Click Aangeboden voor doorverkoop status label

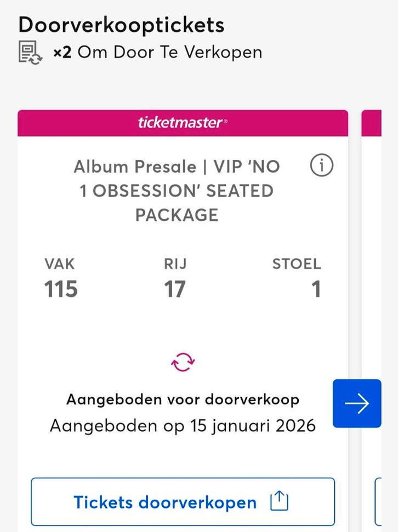(183, 399)
